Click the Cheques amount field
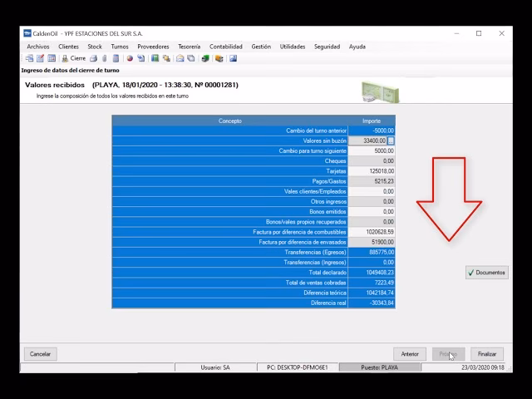Image resolution: width=532 pixels, height=399 pixels. pos(372,161)
